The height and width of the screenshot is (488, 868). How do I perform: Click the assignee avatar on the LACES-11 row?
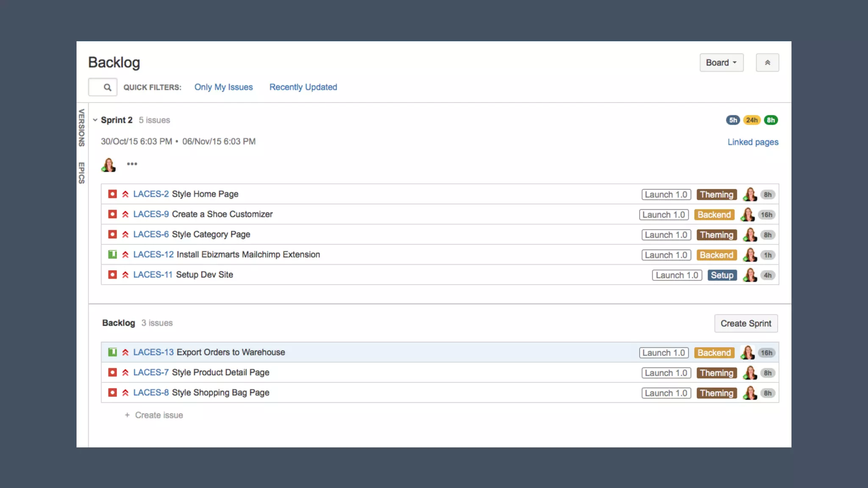[x=750, y=275]
